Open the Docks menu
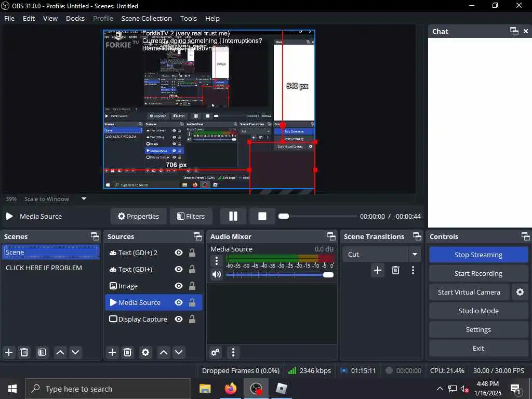 tap(75, 18)
